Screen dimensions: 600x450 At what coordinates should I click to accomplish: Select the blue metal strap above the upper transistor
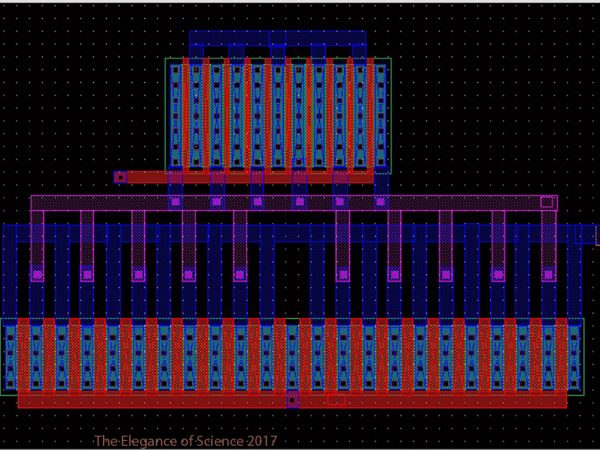tap(278, 38)
